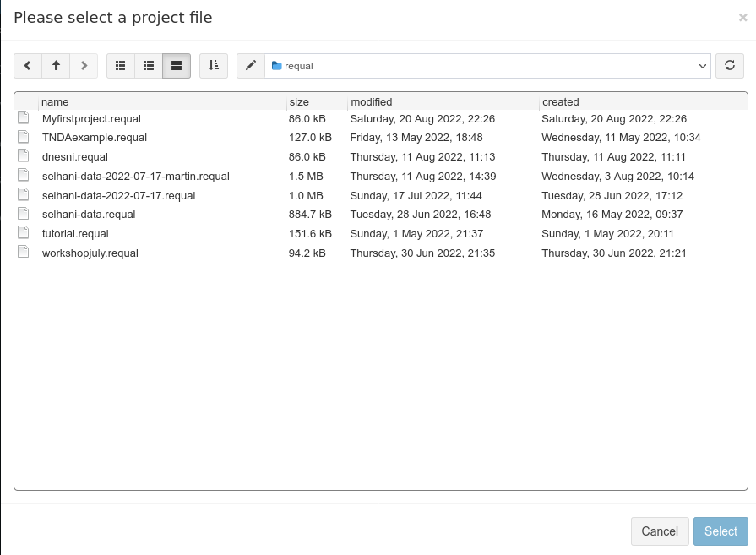
Task: Cancel the file selection dialog
Action: pyautogui.click(x=660, y=531)
